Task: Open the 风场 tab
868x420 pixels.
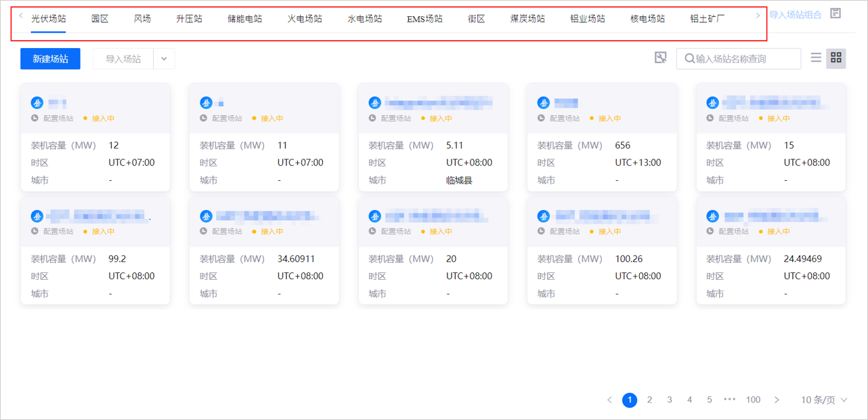Action: coord(142,19)
